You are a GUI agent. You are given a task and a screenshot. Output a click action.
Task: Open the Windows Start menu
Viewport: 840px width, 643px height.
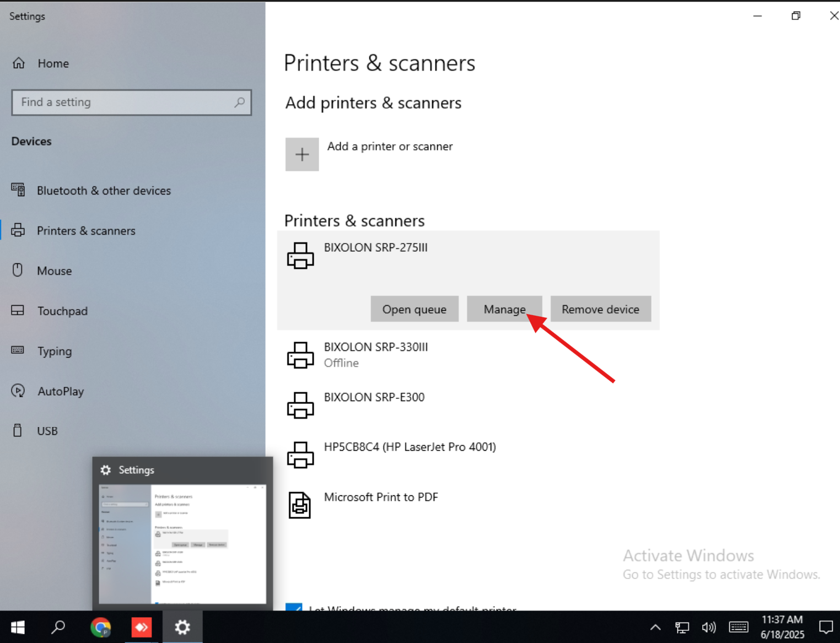tap(18, 627)
